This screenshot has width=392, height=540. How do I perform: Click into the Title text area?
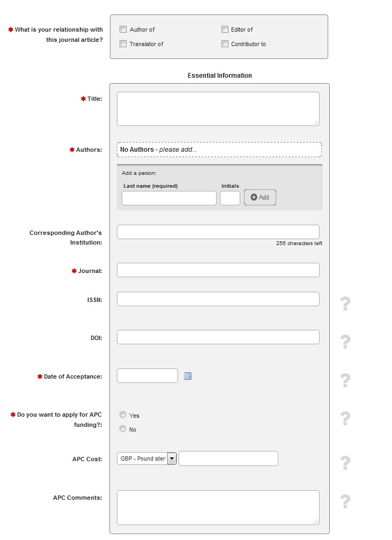[x=218, y=108]
